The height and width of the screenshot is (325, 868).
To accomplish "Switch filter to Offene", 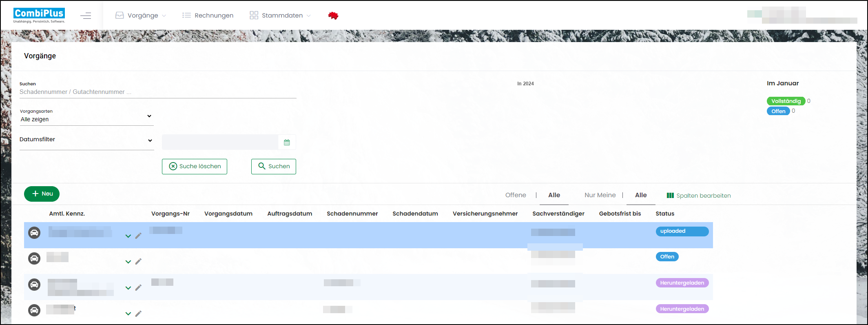I will coord(516,195).
